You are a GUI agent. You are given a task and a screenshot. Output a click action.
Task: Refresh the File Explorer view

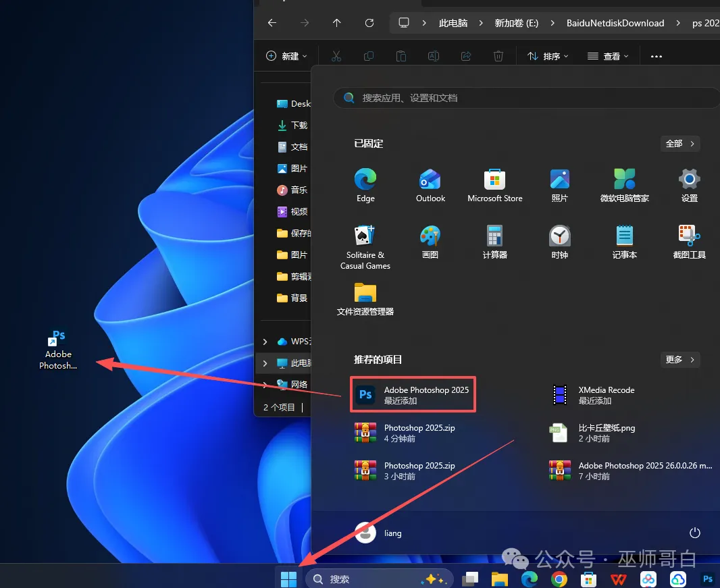[x=369, y=23]
